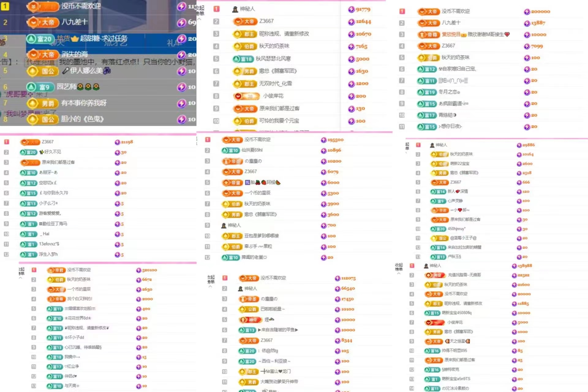Open the profile of 充值找踏雪--无痕哥

coord(464,275)
